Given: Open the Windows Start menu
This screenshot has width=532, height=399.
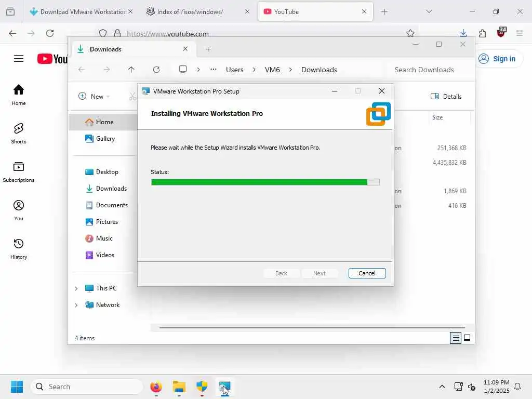Looking at the screenshot, I should [17, 387].
